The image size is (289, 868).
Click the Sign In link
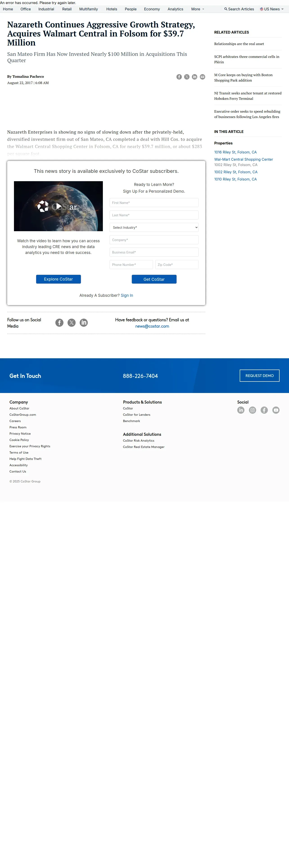click(127, 295)
